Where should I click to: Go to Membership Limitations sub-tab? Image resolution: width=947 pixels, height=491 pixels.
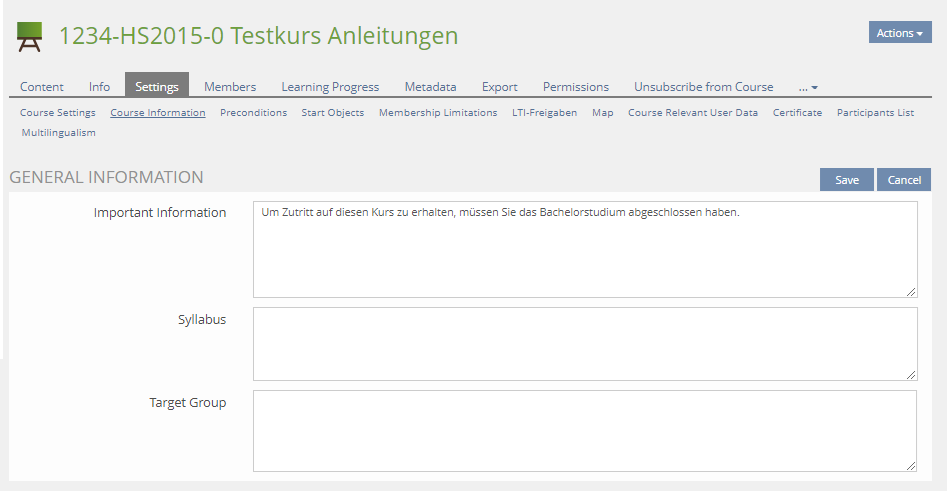click(x=438, y=113)
